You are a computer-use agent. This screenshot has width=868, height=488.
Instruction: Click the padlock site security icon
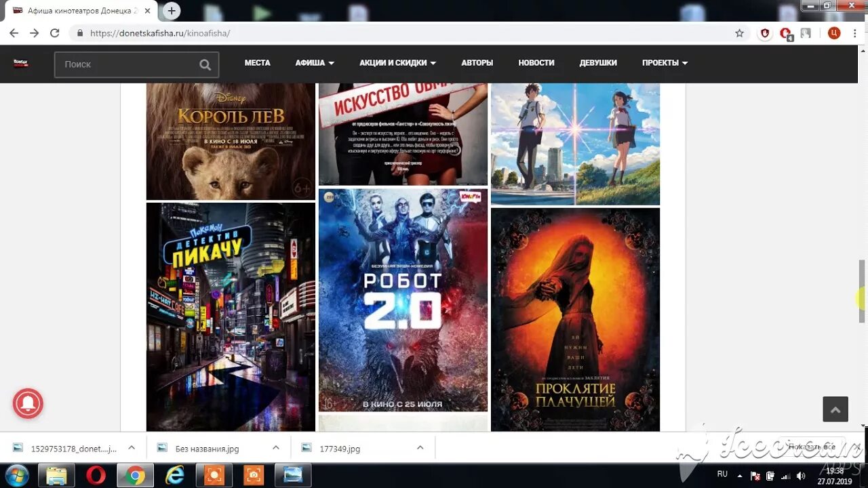point(80,33)
